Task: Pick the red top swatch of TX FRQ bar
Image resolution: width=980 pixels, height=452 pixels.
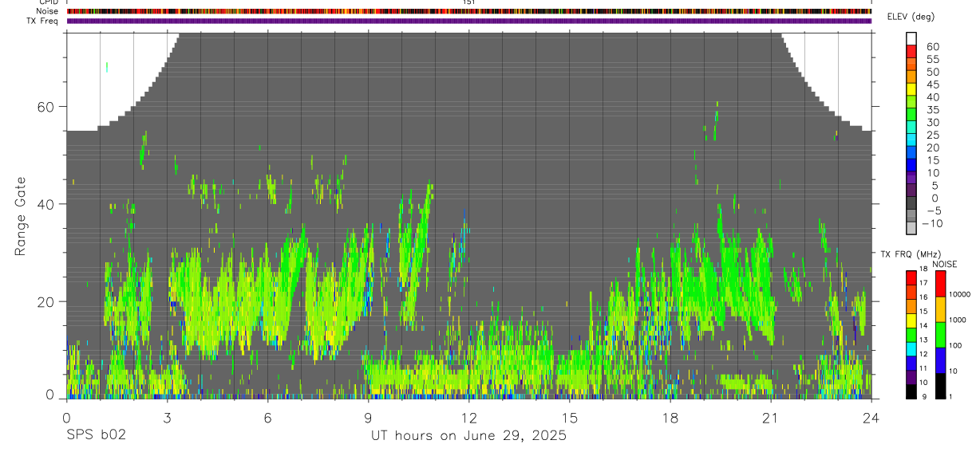Action: [x=911, y=277]
